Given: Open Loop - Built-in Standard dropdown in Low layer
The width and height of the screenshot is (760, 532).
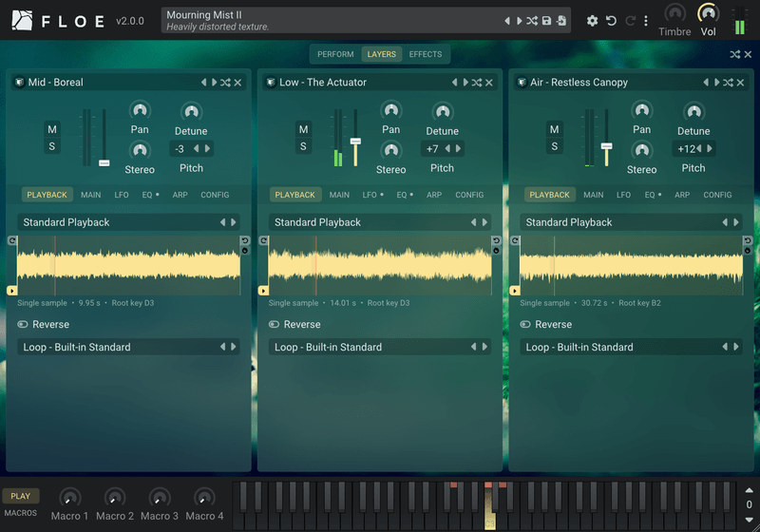Looking at the screenshot, I should 379,347.
